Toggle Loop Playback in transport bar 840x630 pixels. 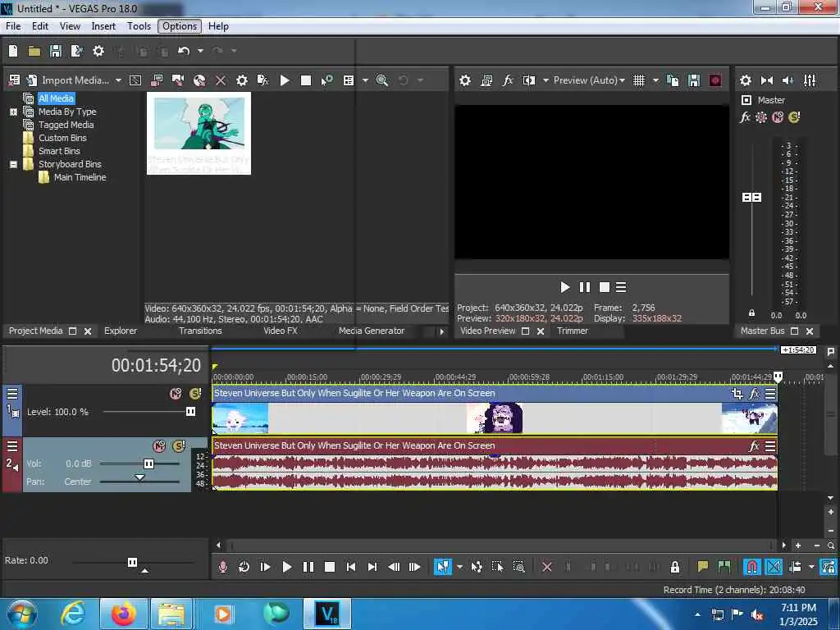[x=244, y=567]
